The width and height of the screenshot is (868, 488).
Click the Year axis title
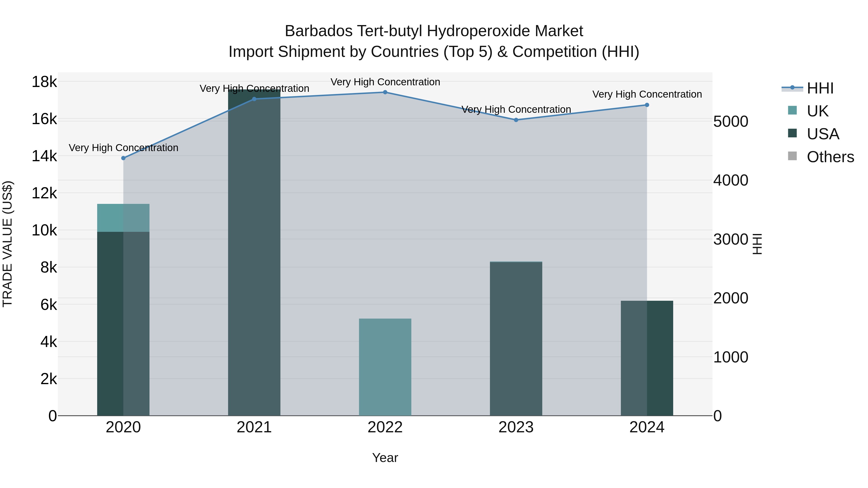(385, 458)
